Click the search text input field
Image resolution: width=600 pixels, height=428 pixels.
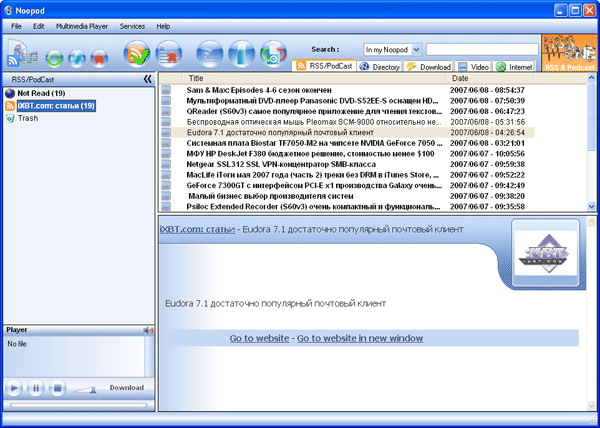482,49
